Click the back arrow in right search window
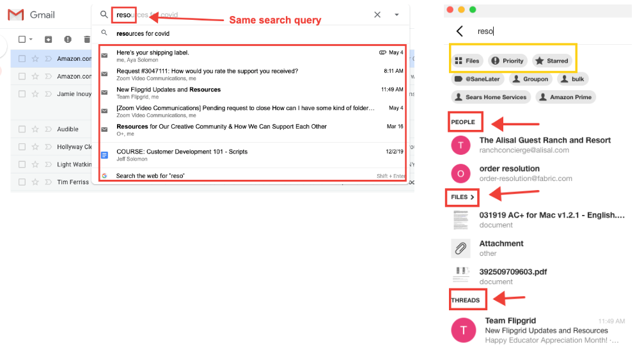Image resolution: width=644 pixels, height=357 pixels. [460, 31]
